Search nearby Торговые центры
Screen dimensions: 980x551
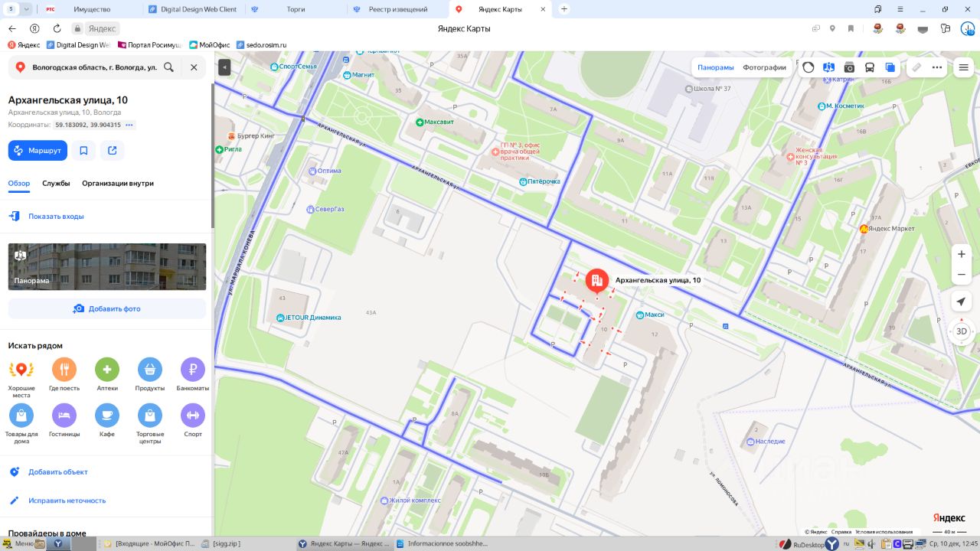point(150,425)
